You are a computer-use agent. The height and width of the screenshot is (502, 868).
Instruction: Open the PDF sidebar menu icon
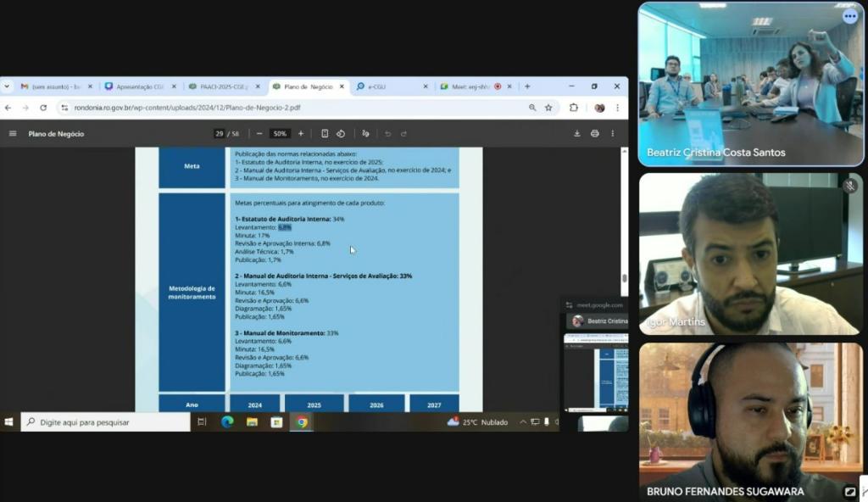[x=13, y=134]
